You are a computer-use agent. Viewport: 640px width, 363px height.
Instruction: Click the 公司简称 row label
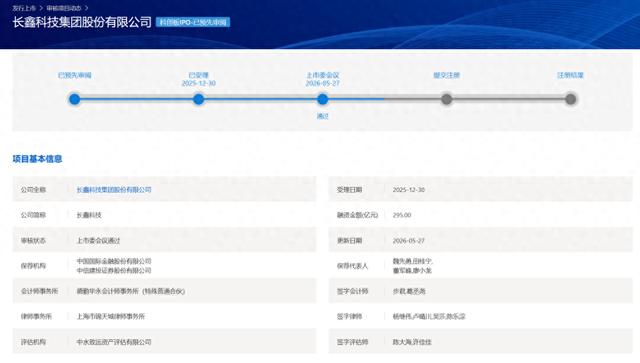tap(33, 215)
